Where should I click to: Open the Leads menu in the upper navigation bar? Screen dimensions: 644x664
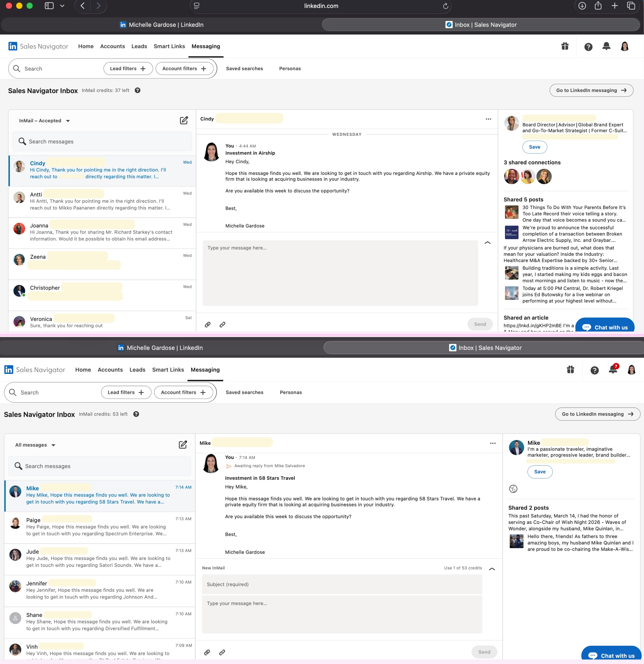click(x=139, y=46)
